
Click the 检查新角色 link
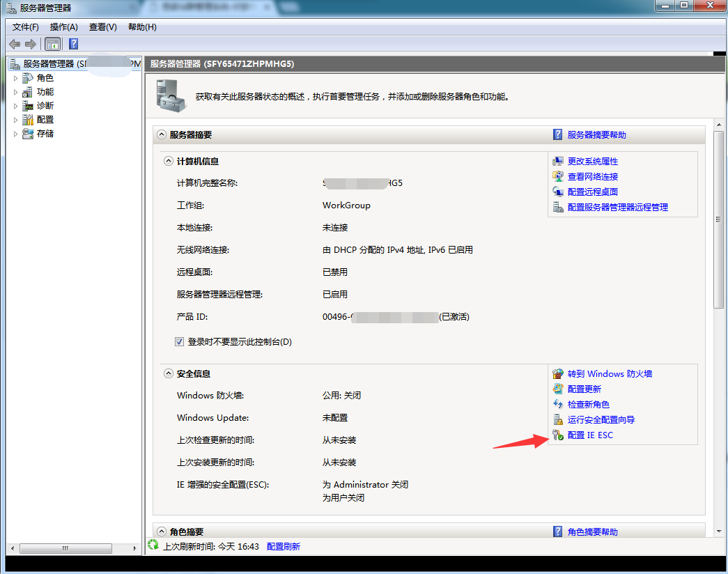(589, 405)
